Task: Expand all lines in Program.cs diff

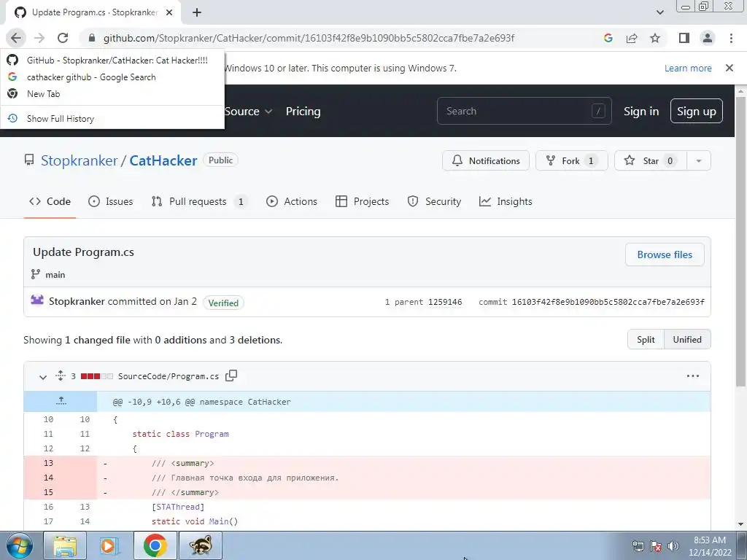Action: (x=61, y=376)
